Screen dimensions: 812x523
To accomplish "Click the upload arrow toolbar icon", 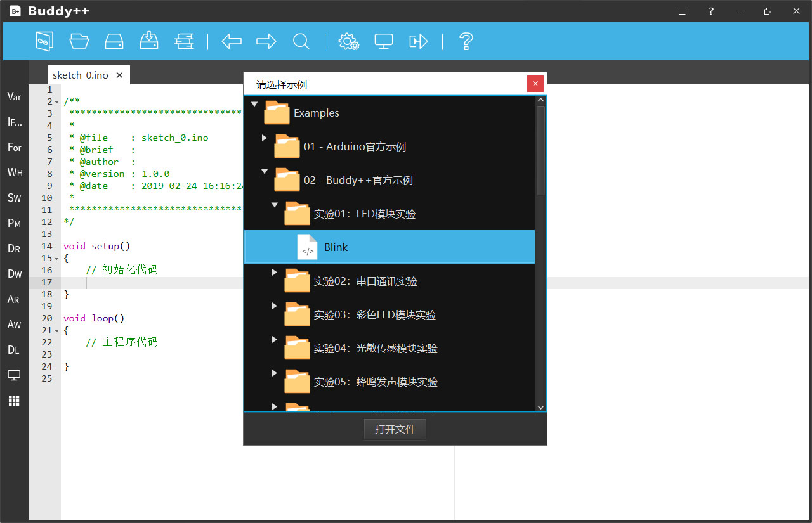I will click(x=419, y=41).
